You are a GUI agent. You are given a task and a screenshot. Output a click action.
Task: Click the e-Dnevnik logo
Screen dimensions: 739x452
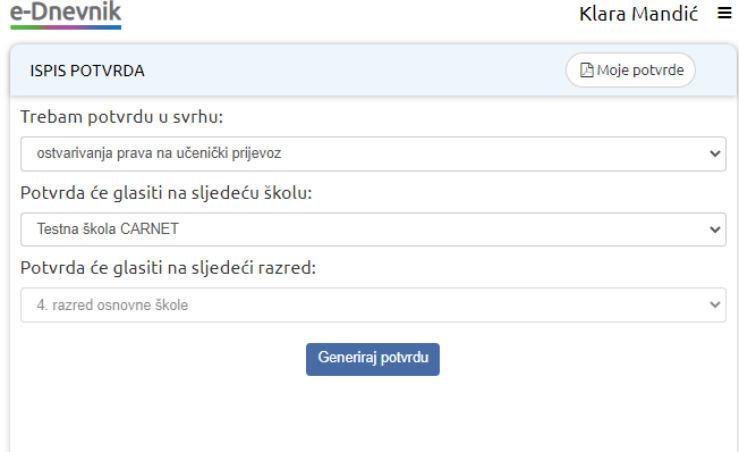(x=66, y=14)
